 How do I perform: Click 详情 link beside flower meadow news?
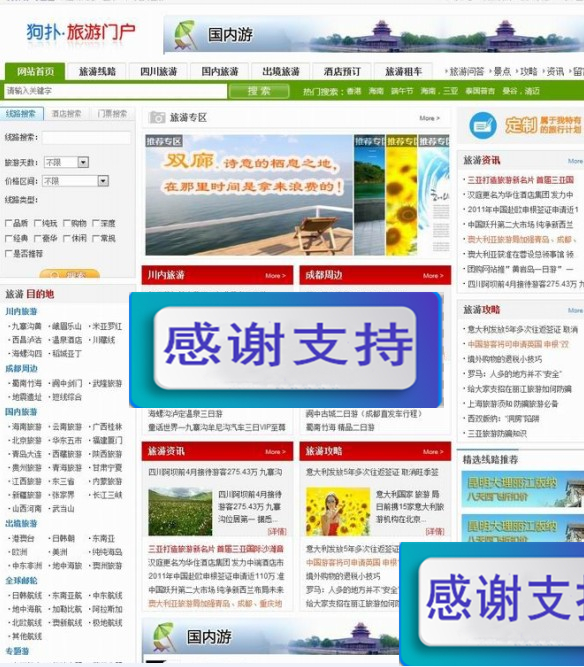pos(277,531)
